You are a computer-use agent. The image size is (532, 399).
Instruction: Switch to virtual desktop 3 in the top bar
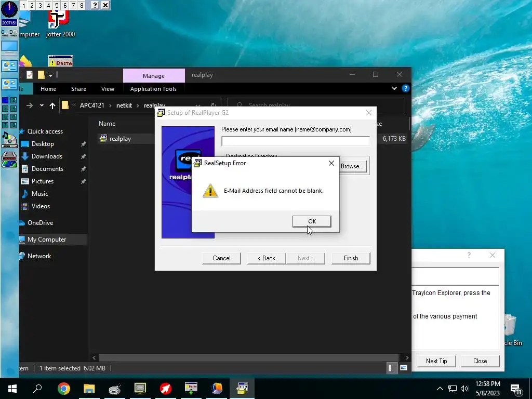point(40,5)
